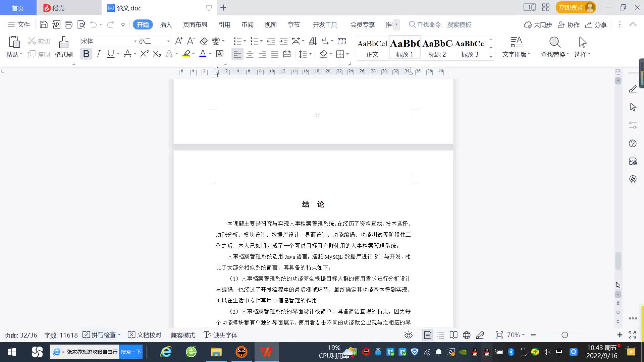Toggle italic formatting
Screen dimensions: 644x362
point(98,54)
